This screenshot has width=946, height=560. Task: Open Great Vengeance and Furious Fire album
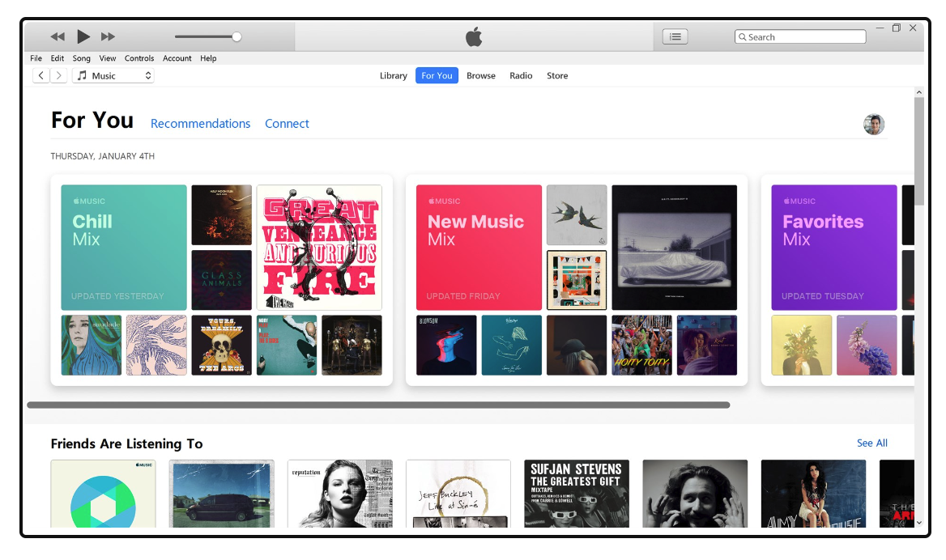(319, 248)
